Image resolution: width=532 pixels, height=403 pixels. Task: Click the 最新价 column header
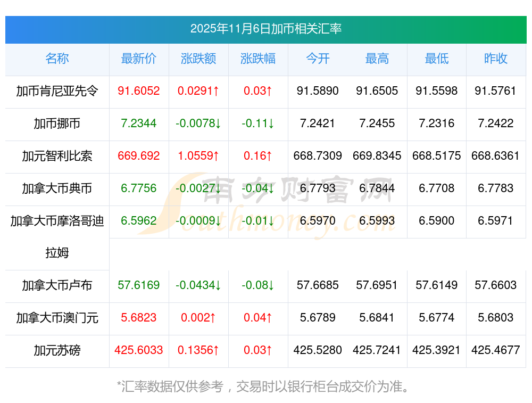click(138, 59)
